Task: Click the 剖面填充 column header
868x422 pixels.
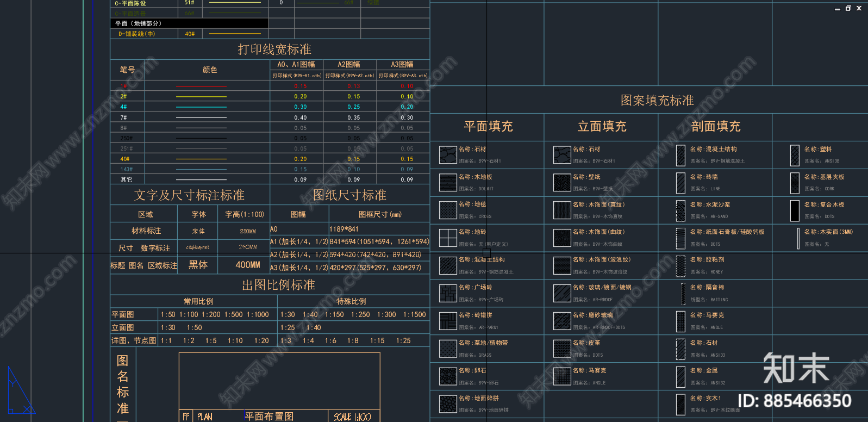Action: coord(716,127)
